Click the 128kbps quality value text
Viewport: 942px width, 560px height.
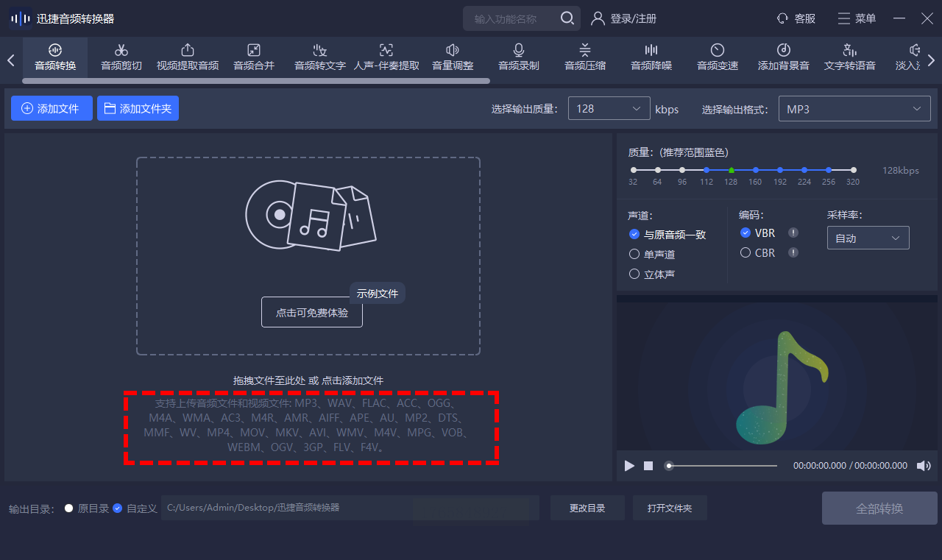(901, 170)
